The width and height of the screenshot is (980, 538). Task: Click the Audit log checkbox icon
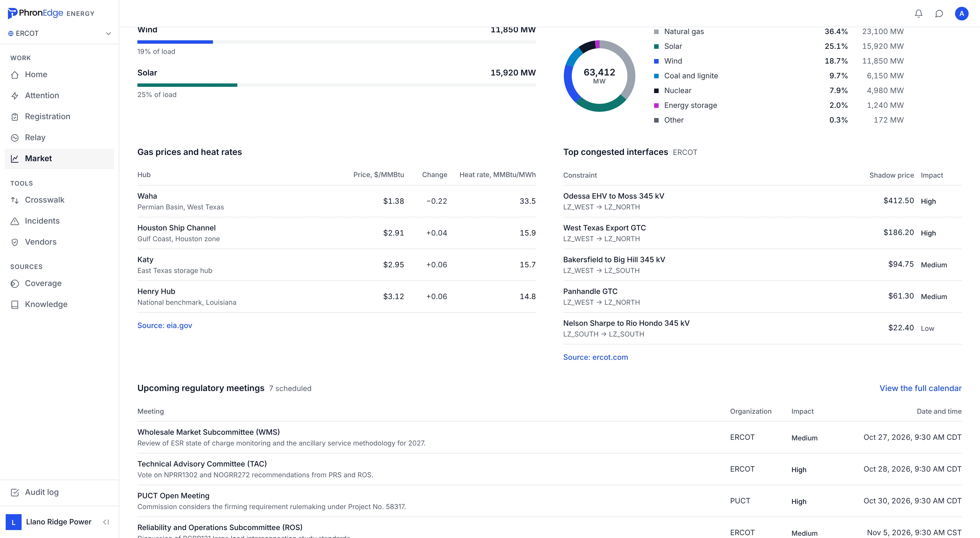point(15,492)
